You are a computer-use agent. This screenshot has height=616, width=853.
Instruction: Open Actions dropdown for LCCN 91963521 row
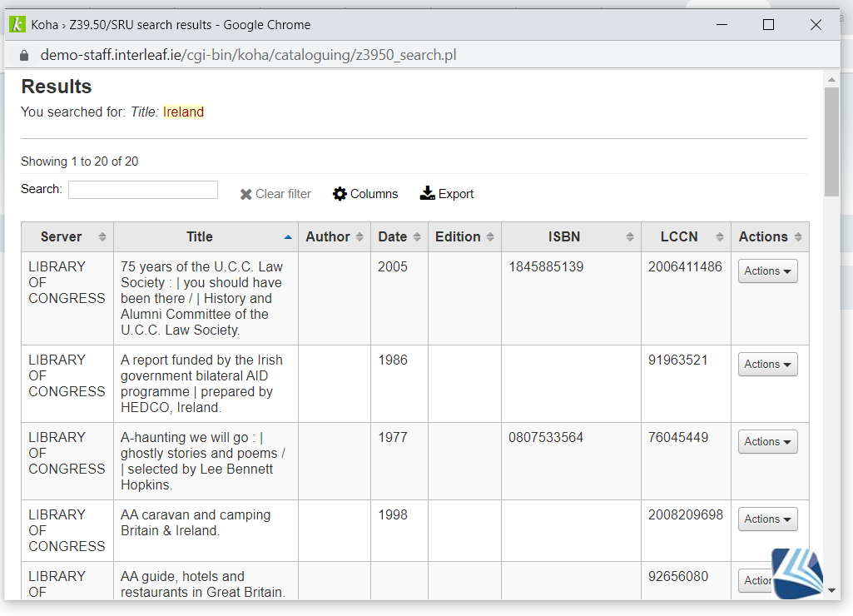(767, 364)
